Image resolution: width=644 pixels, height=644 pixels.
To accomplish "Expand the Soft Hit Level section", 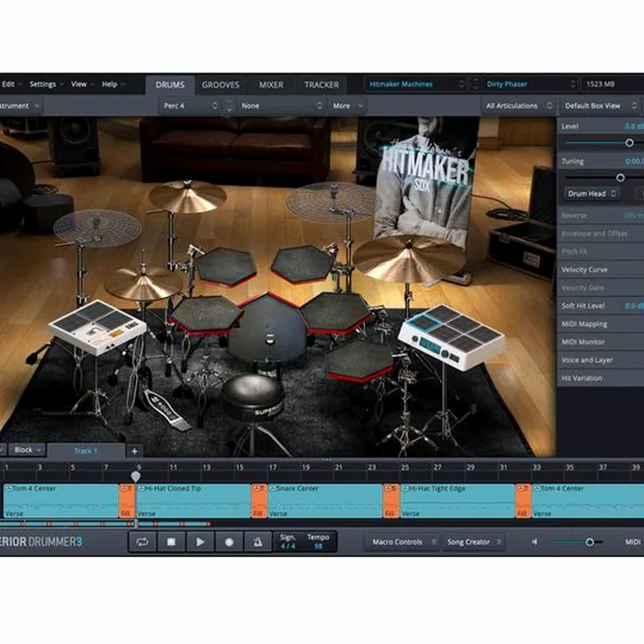I will point(600,306).
